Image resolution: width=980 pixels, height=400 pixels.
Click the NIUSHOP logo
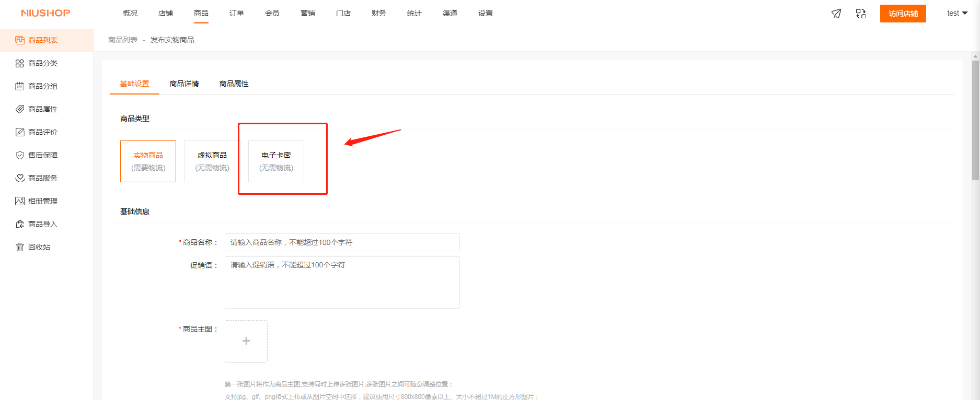click(x=45, y=13)
